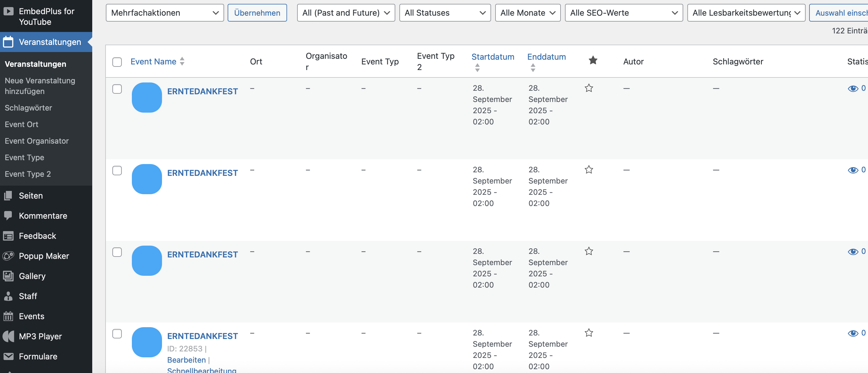The width and height of the screenshot is (868, 373).
Task: Open the All (Past and Future) dropdown
Action: (346, 13)
